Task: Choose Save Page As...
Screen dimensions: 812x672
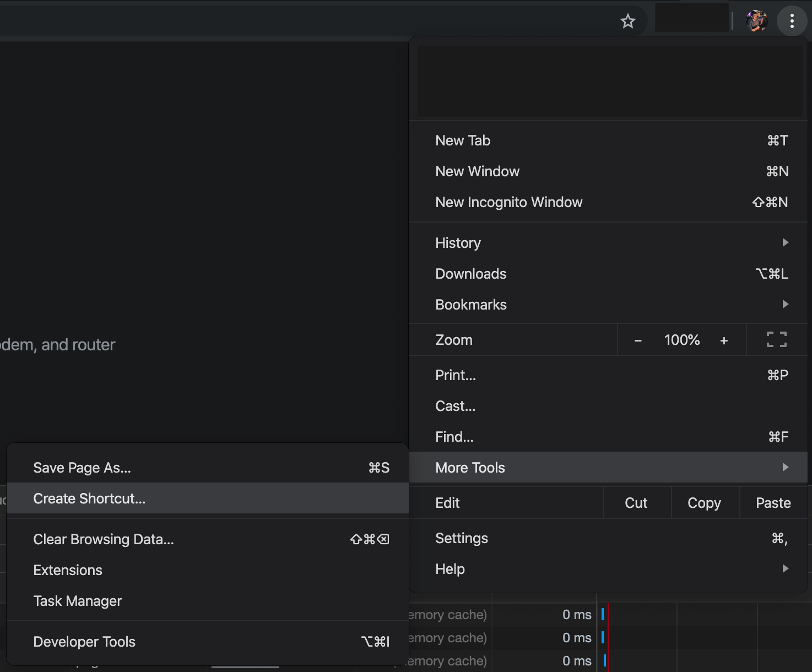Action: (208, 468)
